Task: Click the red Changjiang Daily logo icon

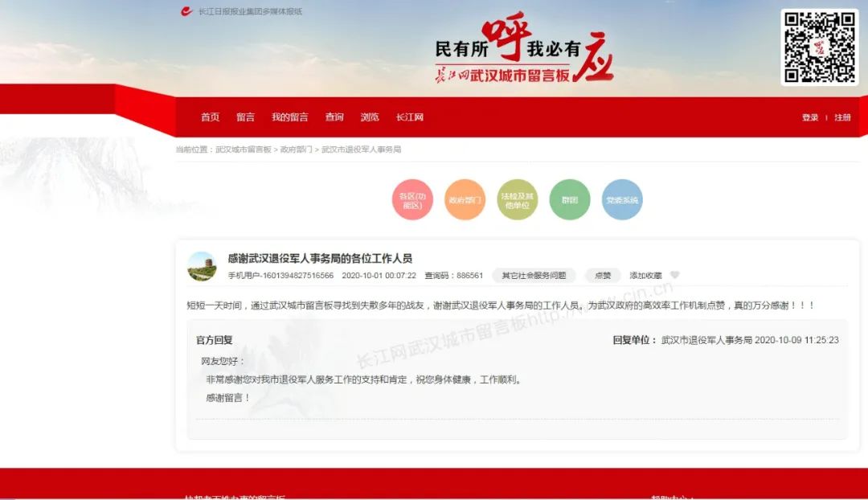Action: point(186,11)
